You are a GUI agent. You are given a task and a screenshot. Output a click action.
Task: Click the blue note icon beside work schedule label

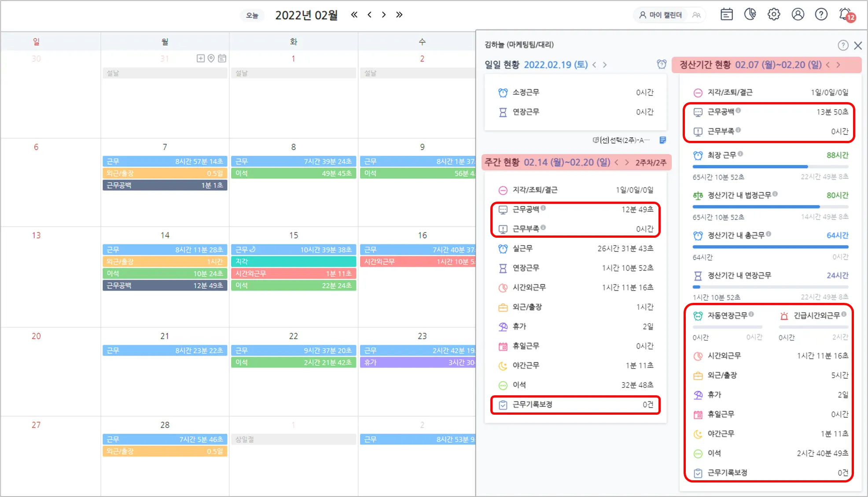pos(662,140)
